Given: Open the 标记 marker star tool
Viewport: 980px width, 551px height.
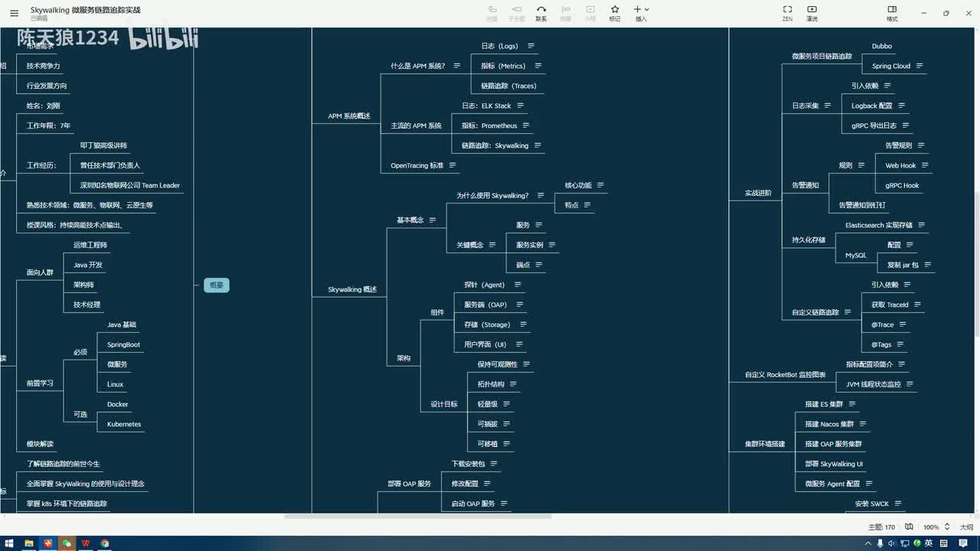Looking at the screenshot, I should click(x=615, y=13).
